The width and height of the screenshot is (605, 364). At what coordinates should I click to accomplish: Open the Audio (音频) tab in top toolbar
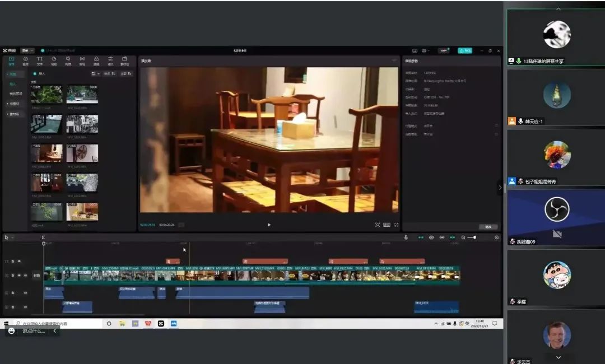click(25, 60)
